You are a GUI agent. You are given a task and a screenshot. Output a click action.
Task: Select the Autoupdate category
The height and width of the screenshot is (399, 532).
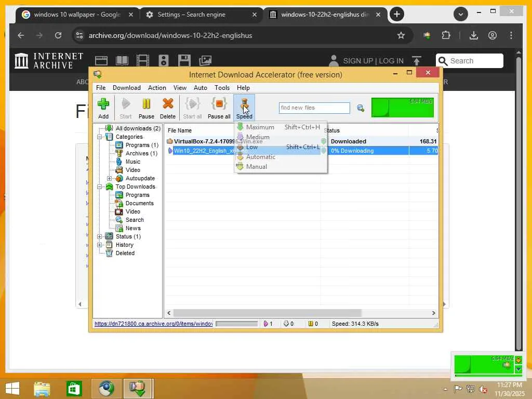click(140, 179)
